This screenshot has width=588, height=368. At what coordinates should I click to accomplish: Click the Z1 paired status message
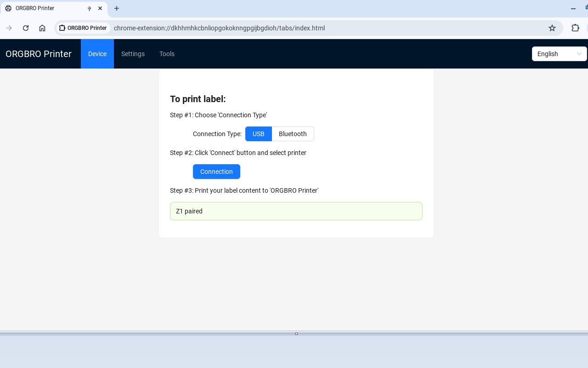(x=296, y=211)
